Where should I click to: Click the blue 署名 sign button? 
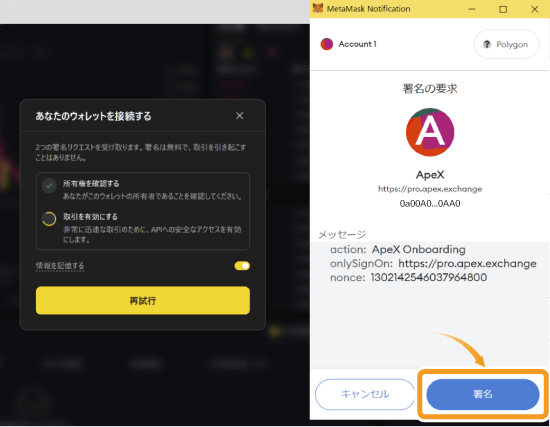(x=483, y=394)
